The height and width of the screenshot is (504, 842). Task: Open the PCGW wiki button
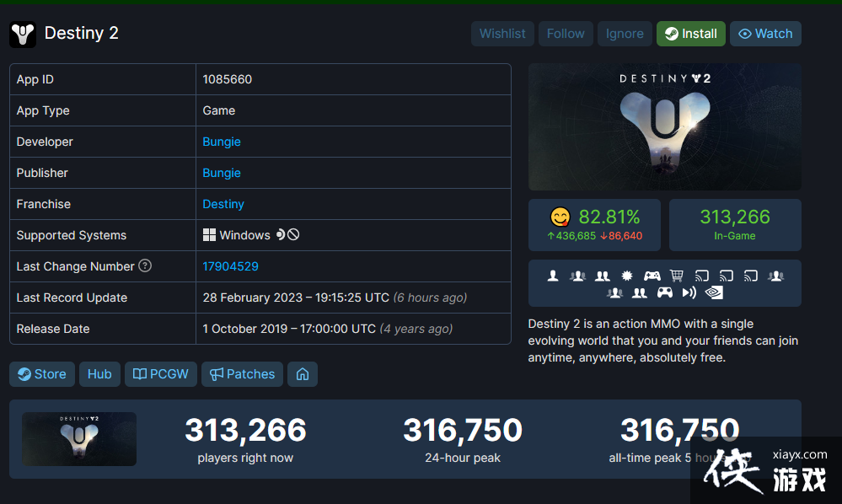160,374
